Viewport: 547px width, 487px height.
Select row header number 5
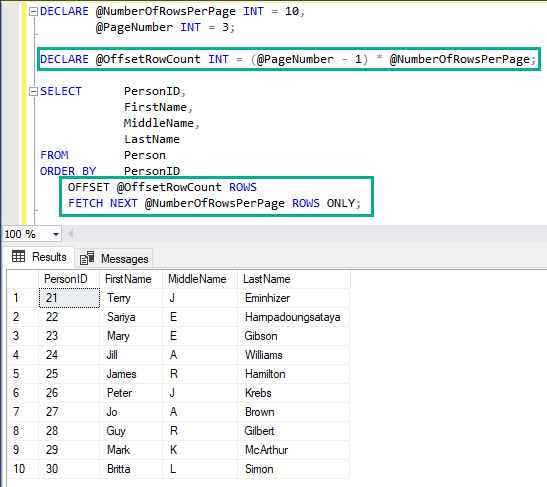23,374
